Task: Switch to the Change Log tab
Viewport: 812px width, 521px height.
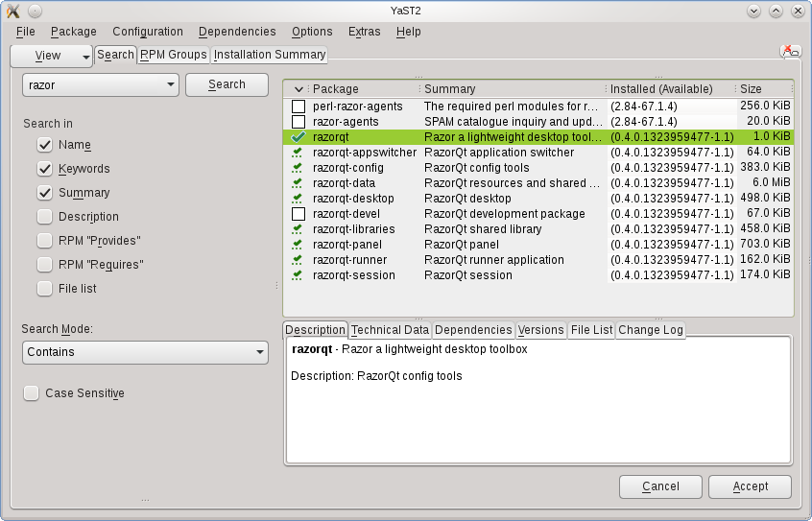Action: tap(651, 330)
